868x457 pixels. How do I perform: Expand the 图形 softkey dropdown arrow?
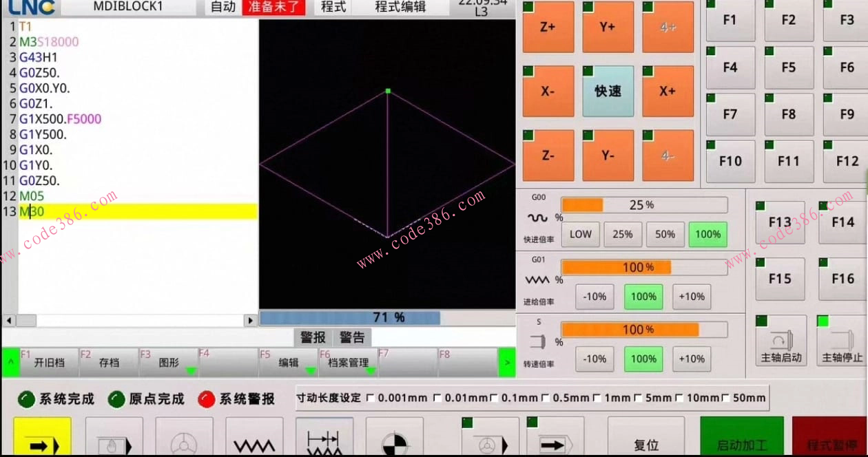(191, 370)
